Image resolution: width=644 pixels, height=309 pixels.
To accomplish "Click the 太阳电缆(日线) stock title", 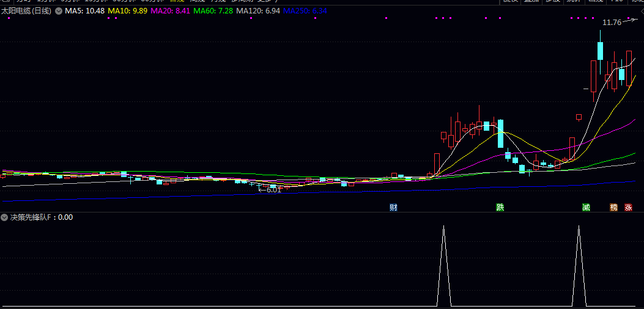I will click(26, 11).
